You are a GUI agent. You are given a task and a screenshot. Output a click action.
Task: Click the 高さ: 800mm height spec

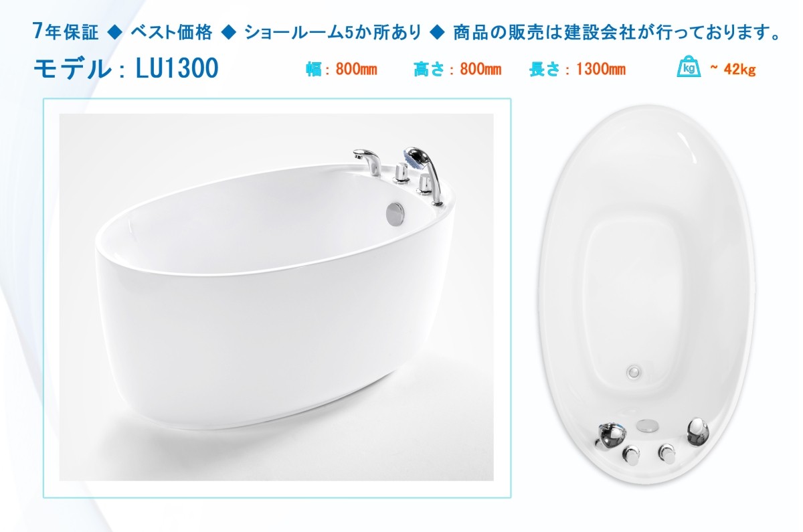click(x=458, y=69)
